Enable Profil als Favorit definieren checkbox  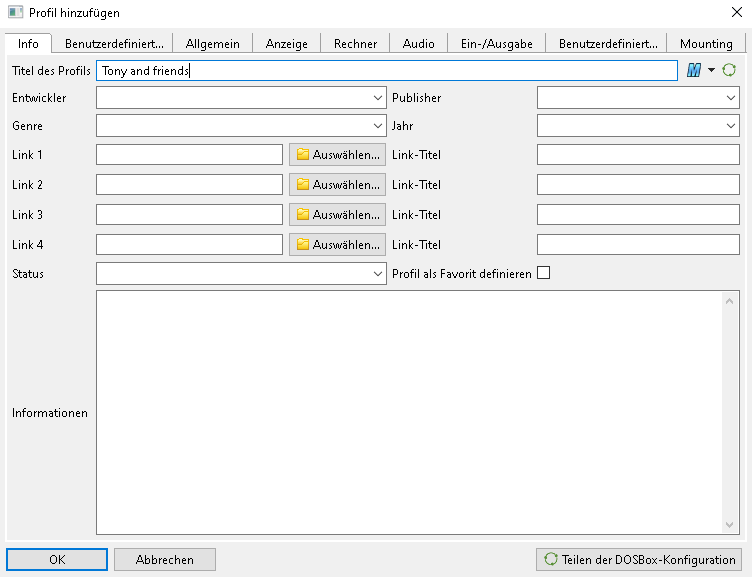pyautogui.click(x=544, y=273)
